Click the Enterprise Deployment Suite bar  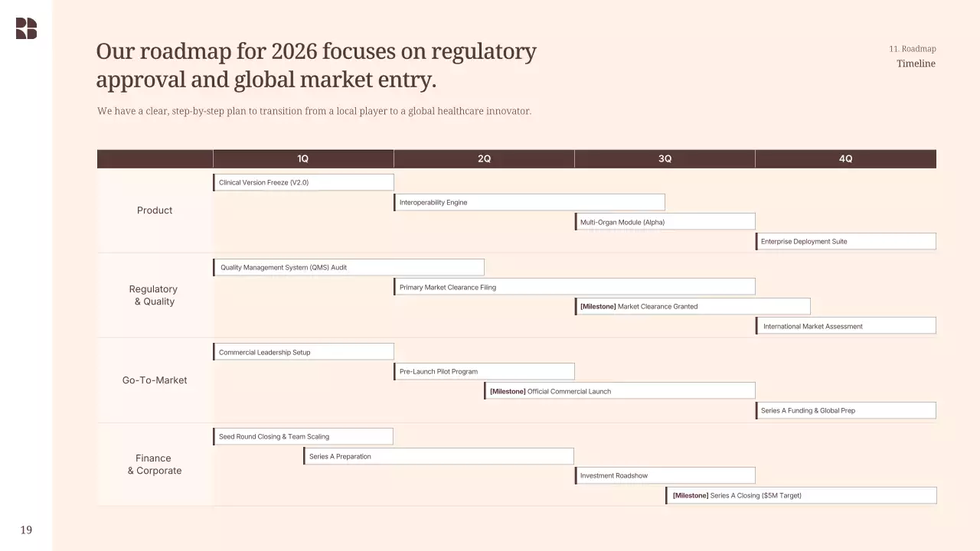click(x=845, y=241)
